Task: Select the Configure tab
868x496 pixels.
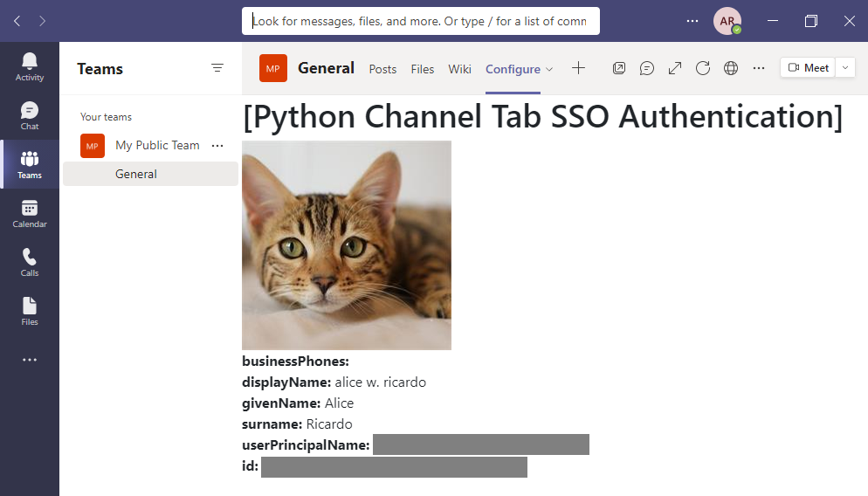Action: 513,69
